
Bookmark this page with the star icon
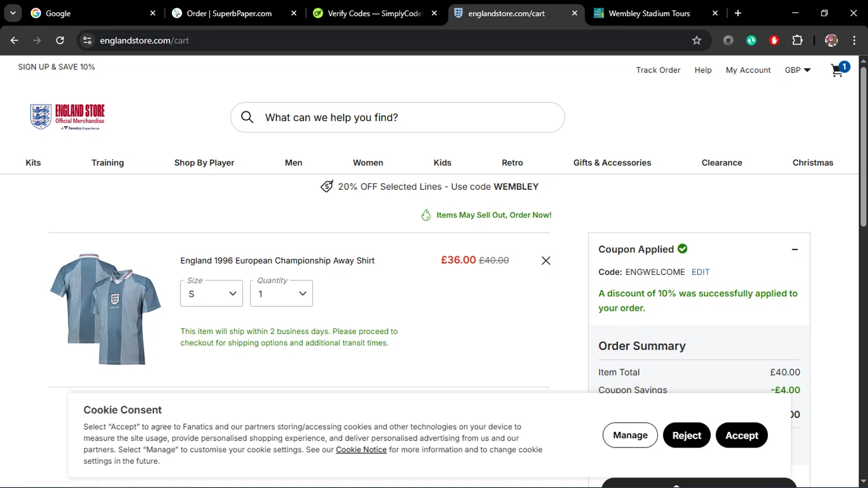pos(697,40)
